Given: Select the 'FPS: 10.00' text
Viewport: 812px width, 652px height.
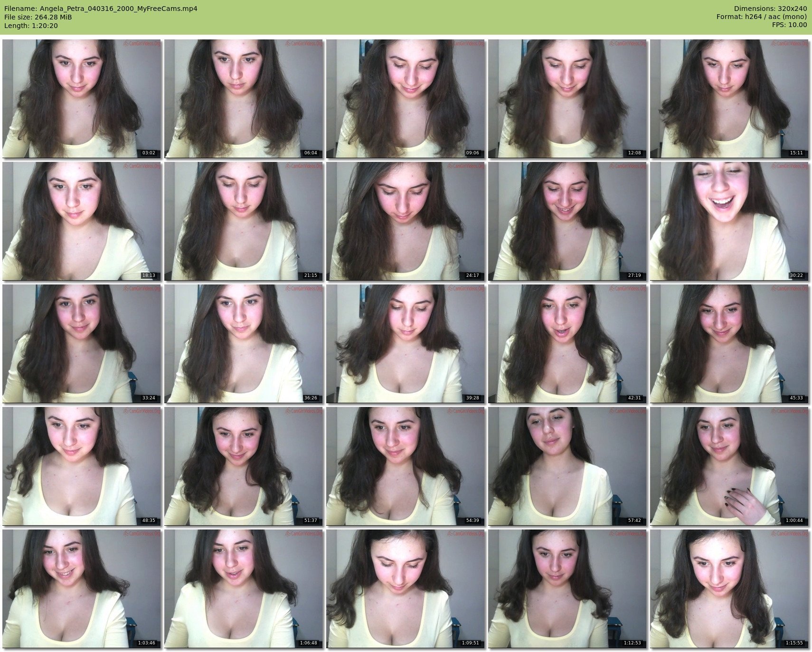Looking at the screenshot, I should (x=789, y=26).
